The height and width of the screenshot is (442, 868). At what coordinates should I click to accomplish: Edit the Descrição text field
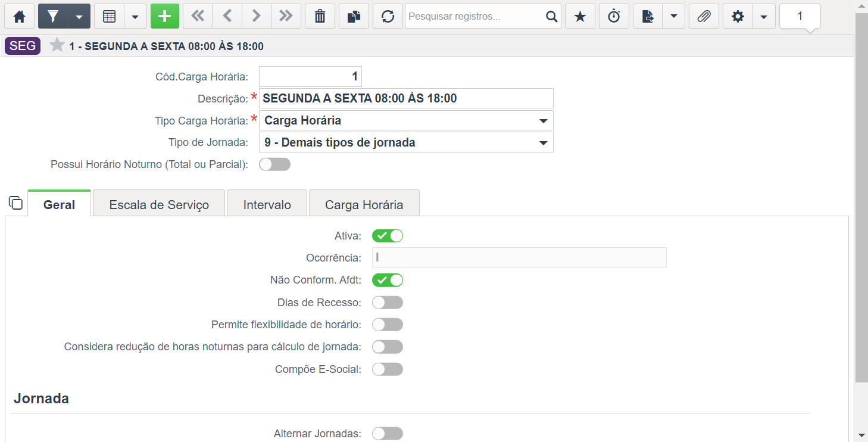[406, 98]
